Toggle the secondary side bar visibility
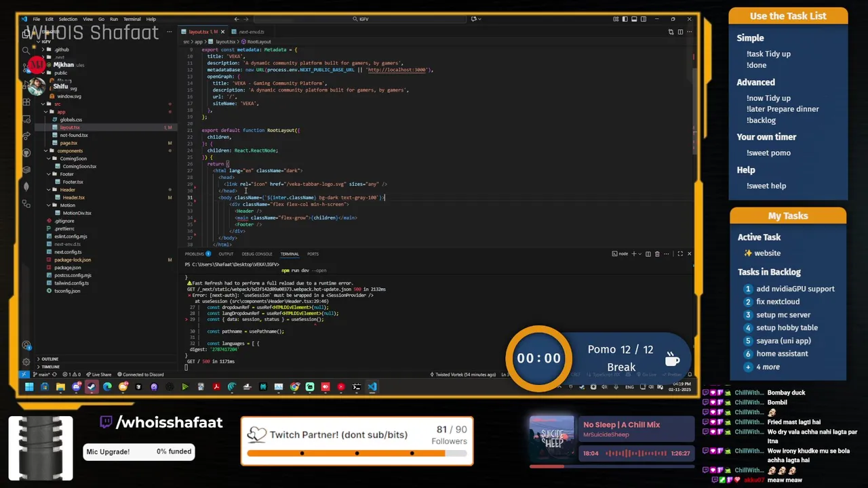The height and width of the screenshot is (488, 868). (x=644, y=19)
